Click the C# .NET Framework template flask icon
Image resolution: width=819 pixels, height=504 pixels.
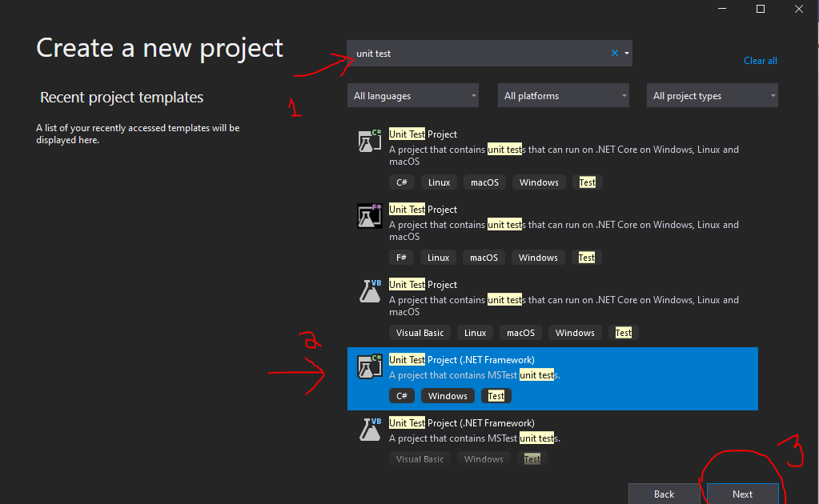368,366
